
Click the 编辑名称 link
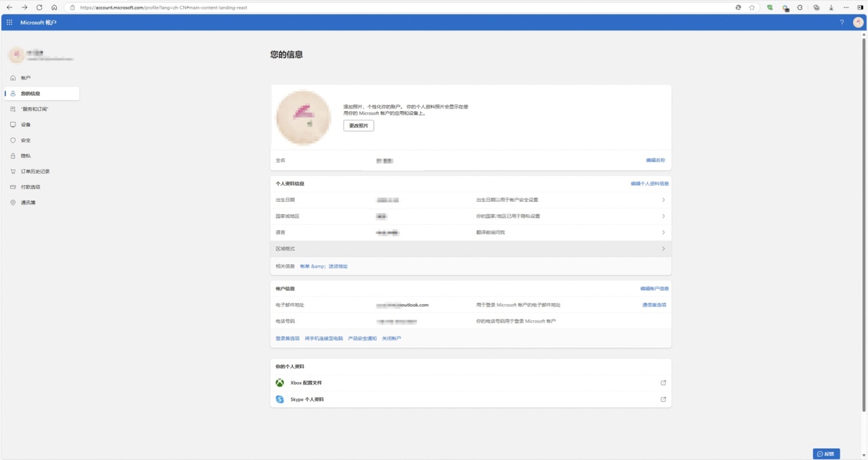tap(655, 161)
